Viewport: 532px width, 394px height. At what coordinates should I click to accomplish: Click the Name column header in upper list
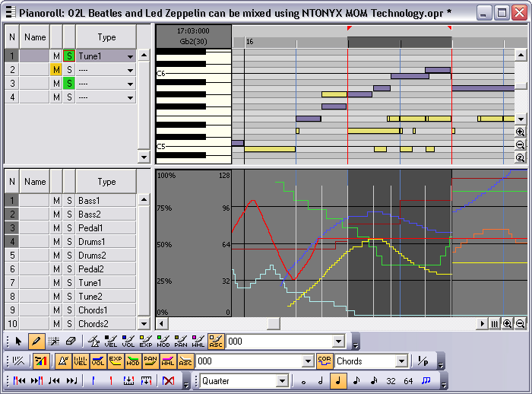click(x=34, y=37)
